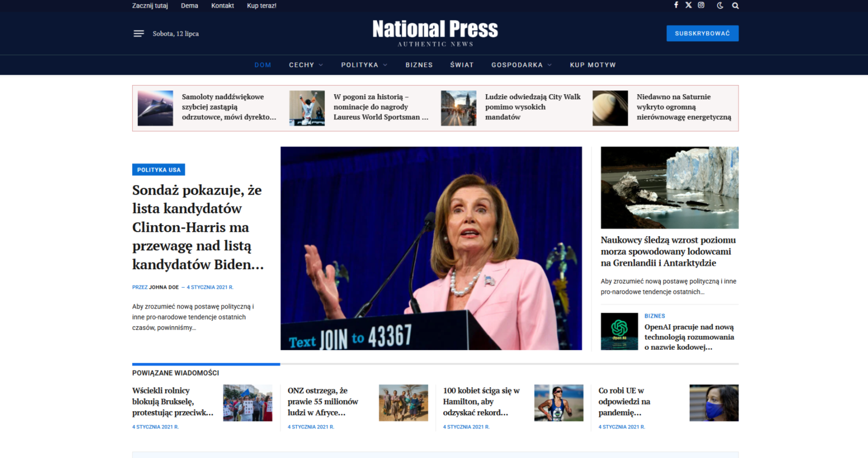Screen dimensions: 868x458
Task: Click the Aby zrozumieć excerpt under main headline
Action: tap(193, 317)
